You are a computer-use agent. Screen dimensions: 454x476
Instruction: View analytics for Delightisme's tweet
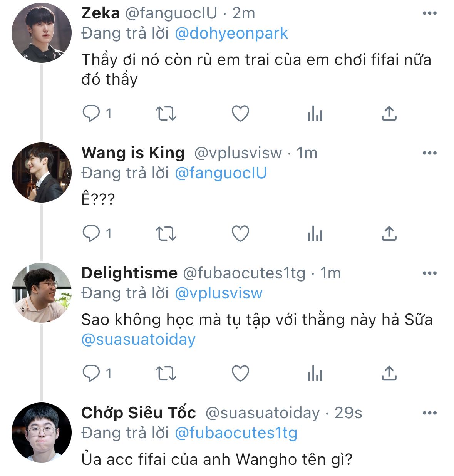(315, 373)
